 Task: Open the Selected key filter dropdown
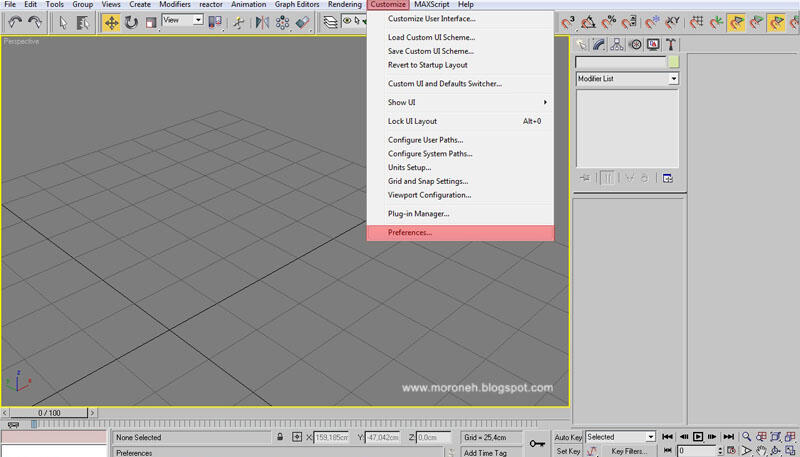pyautogui.click(x=650, y=437)
